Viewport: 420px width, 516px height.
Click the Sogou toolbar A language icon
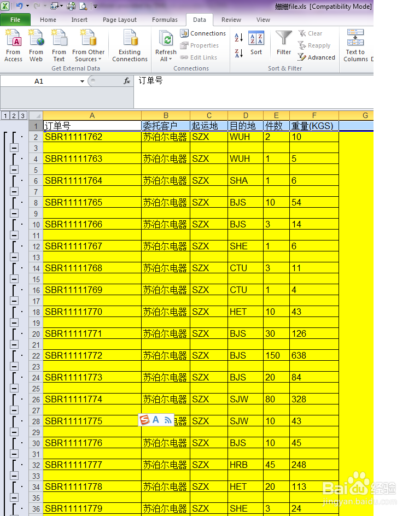(156, 420)
